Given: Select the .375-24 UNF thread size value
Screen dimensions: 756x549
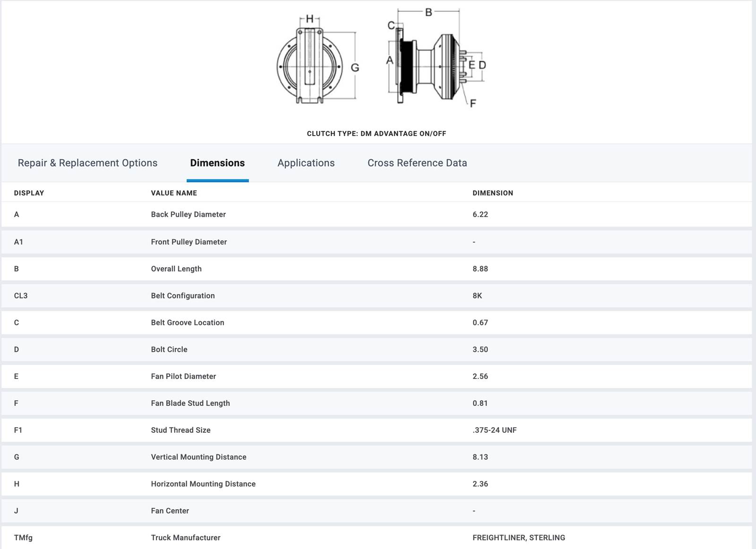Looking at the screenshot, I should coord(494,430).
